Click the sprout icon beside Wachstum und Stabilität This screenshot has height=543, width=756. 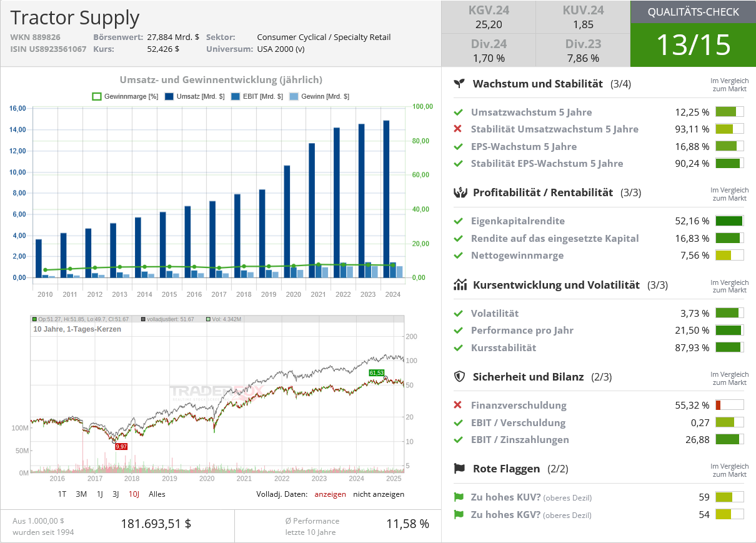click(460, 83)
